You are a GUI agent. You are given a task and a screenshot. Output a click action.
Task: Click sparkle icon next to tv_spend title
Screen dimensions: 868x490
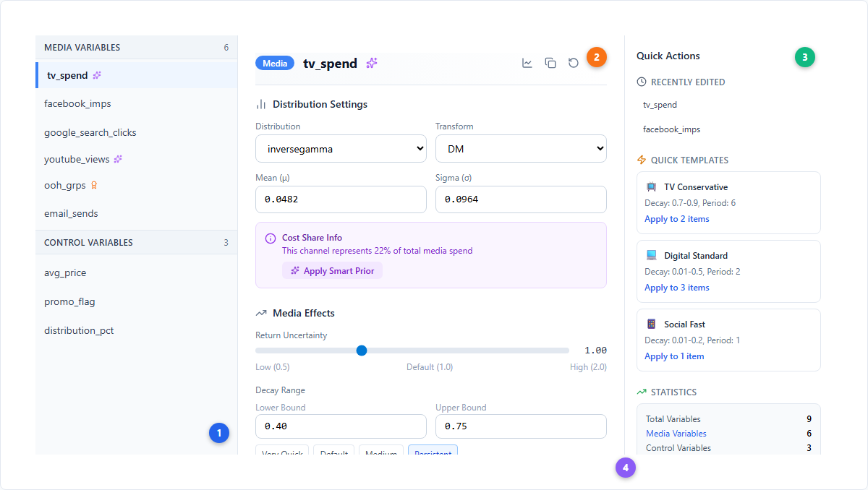point(372,63)
